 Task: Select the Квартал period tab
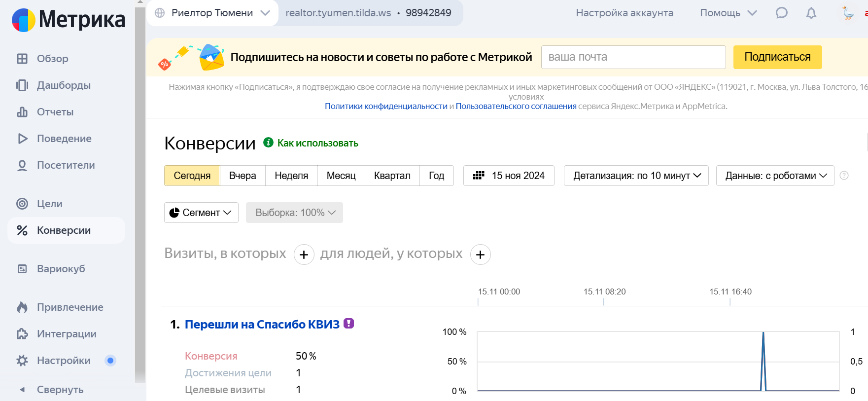[392, 176]
